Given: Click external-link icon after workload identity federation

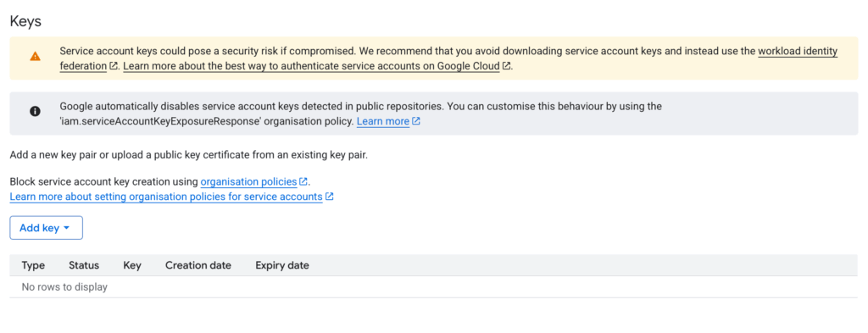Looking at the screenshot, I should coord(114,66).
